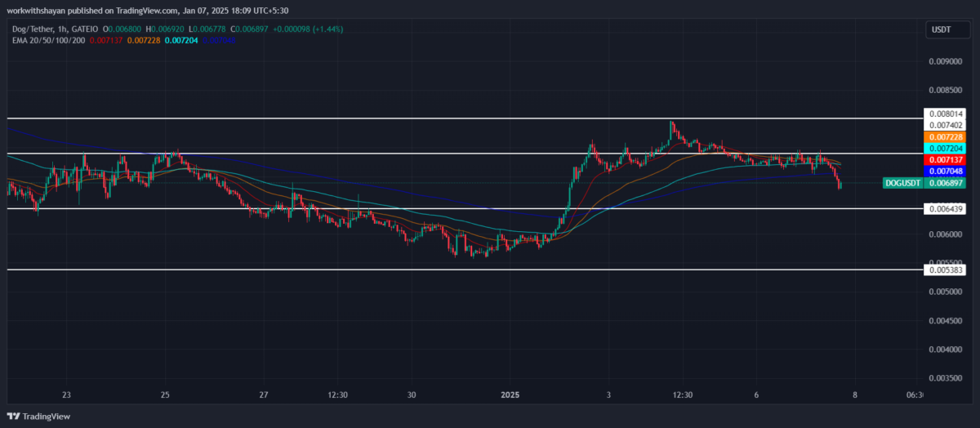The image size is (980, 428).
Task: Click the blue 0.007048 EMA price label
Action: click(945, 172)
